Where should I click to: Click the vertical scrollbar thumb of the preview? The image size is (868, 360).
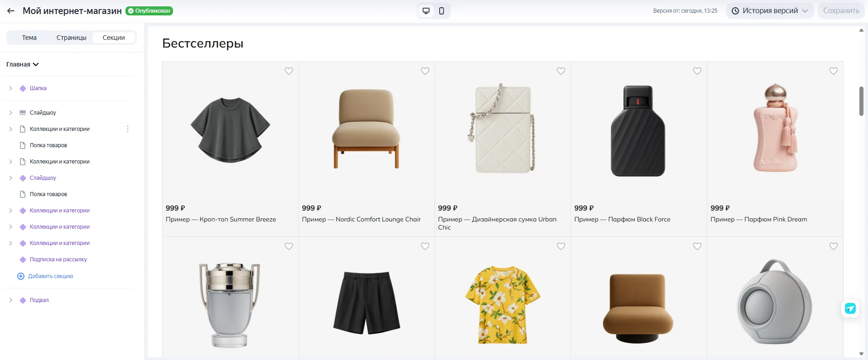pos(861,101)
